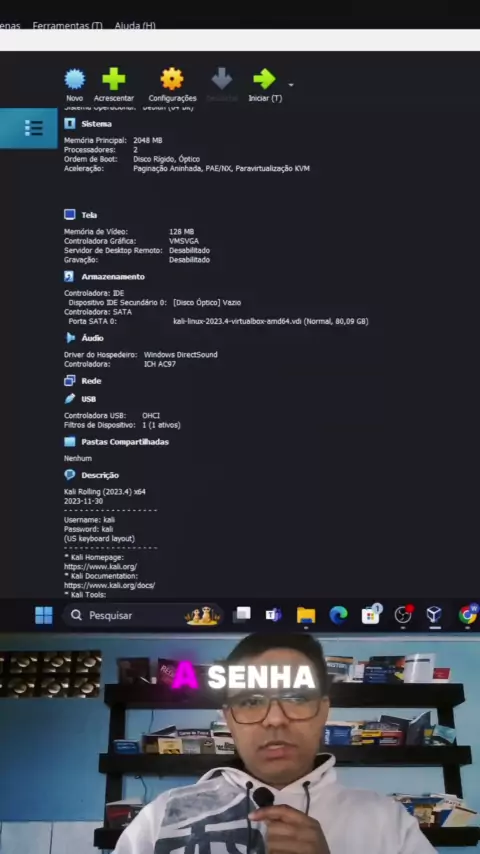Expand the dropdown arrow beside Iniciar
The width and height of the screenshot is (480, 854).
click(x=290, y=86)
